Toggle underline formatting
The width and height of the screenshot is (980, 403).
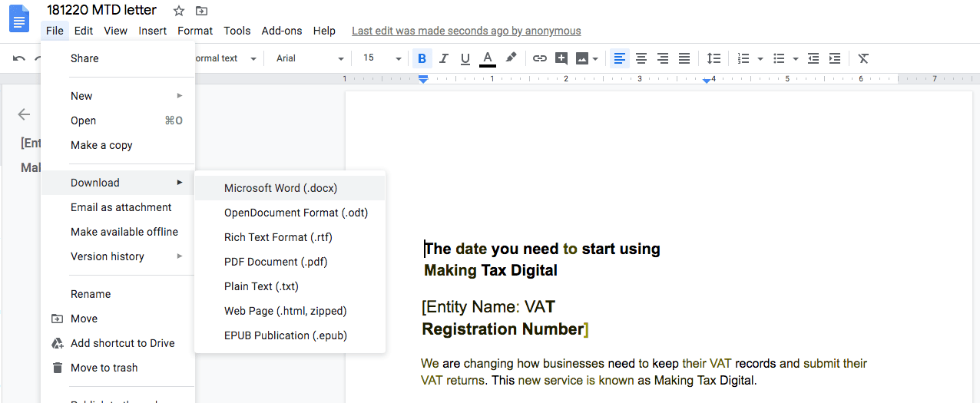coord(465,58)
